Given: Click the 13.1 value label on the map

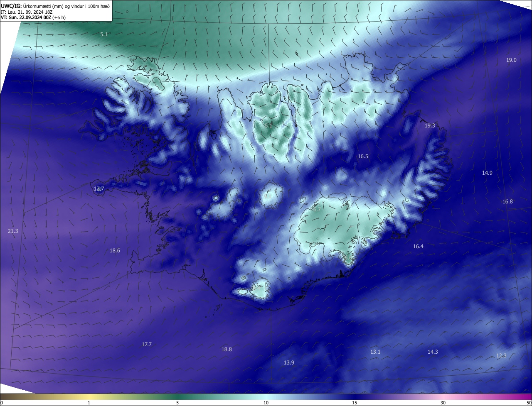Looking at the screenshot, I should [x=375, y=352].
